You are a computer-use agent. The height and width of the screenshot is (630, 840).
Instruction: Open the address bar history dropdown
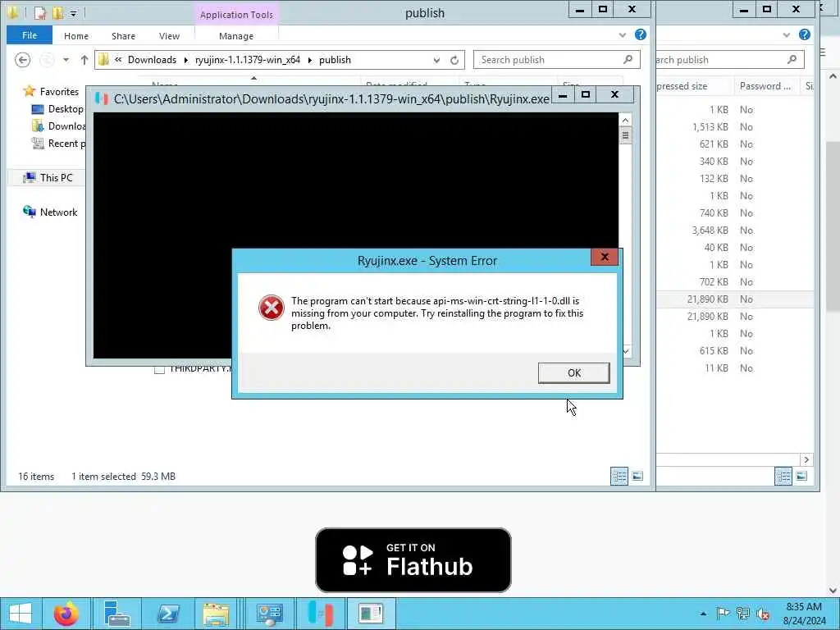click(436, 60)
